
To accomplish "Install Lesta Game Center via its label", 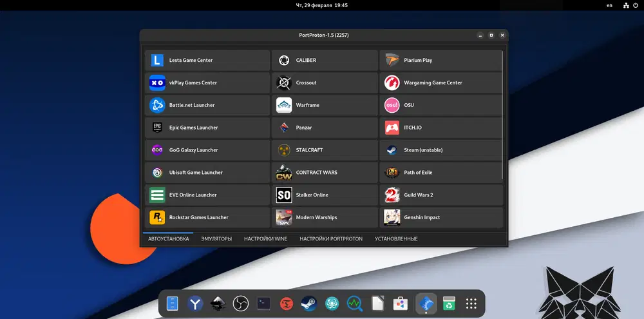I will tap(191, 61).
